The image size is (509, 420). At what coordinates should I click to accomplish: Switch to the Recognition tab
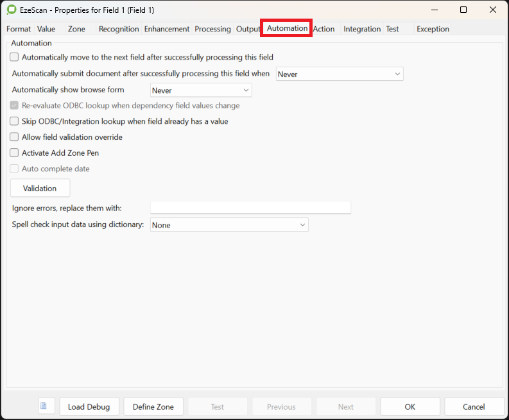pos(119,29)
